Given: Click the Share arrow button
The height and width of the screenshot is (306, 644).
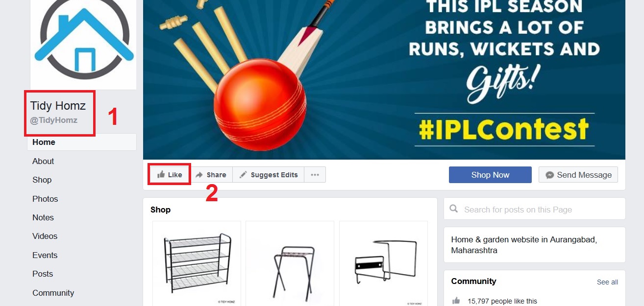Looking at the screenshot, I should click(x=211, y=175).
